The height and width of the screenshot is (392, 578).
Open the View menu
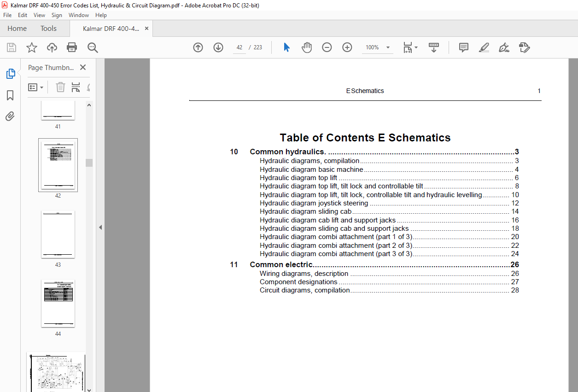[39, 15]
